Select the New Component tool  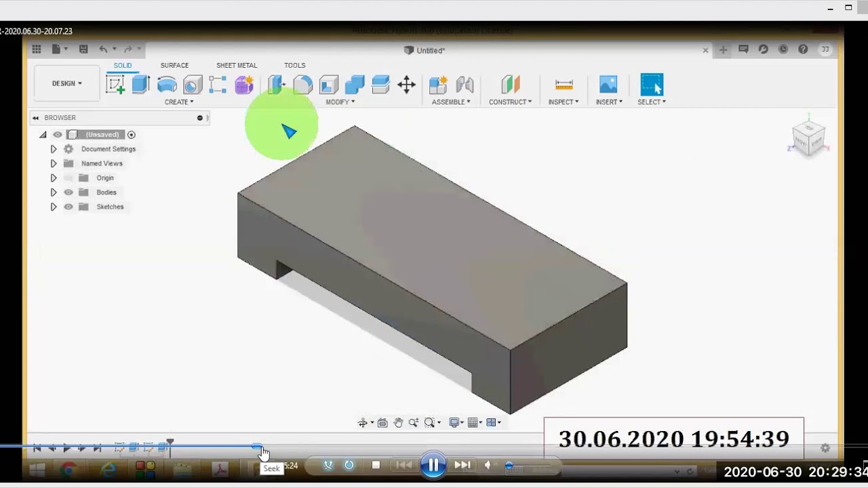(438, 85)
